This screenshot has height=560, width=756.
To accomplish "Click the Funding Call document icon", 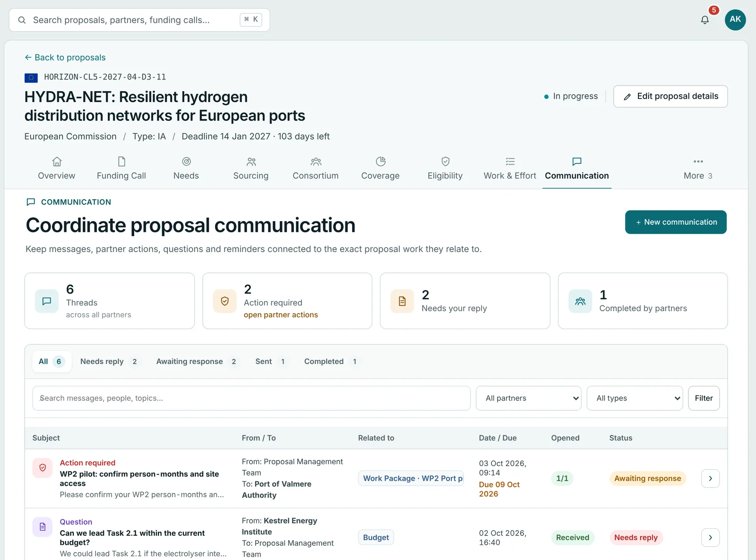I will (x=121, y=161).
